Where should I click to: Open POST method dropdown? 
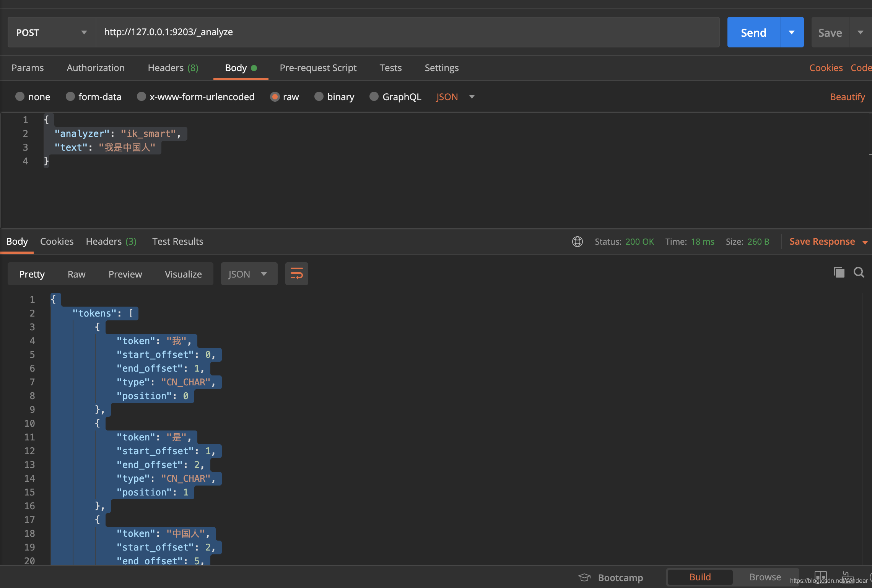pyautogui.click(x=52, y=32)
